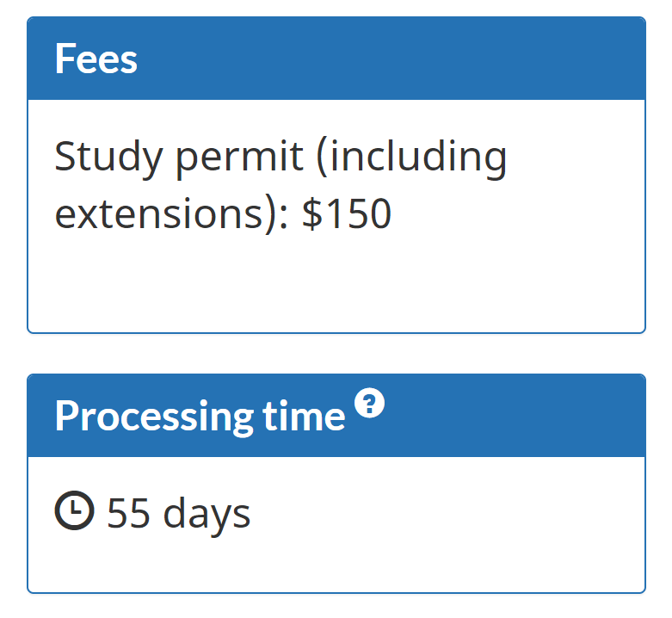Click the empty white space under the fee text

336,283
